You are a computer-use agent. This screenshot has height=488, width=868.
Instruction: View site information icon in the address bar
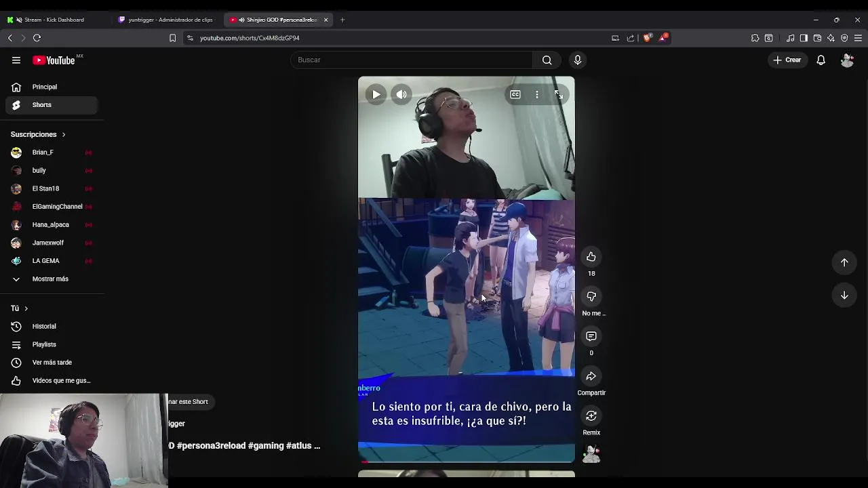(190, 38)
